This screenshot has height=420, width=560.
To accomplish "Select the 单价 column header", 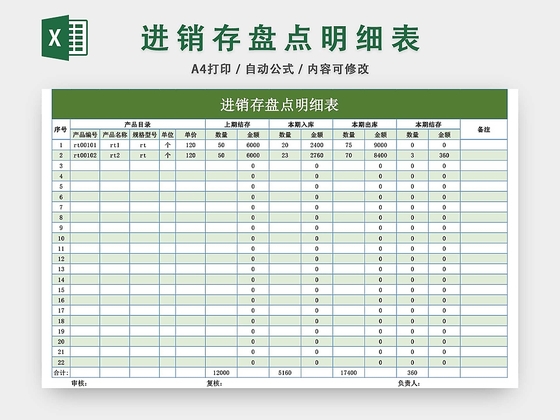I will click(190, 135).
